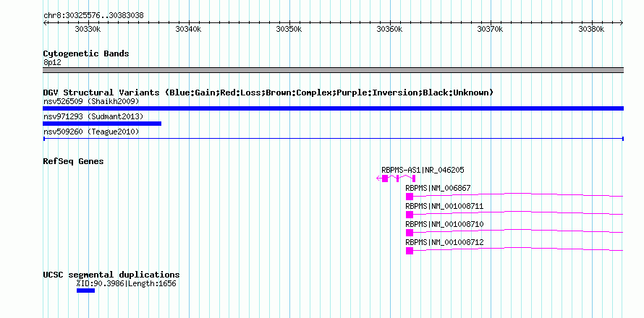Click the segmental duplication blue block
Viewport: 644px width, 318px height.
pos(85,291)
